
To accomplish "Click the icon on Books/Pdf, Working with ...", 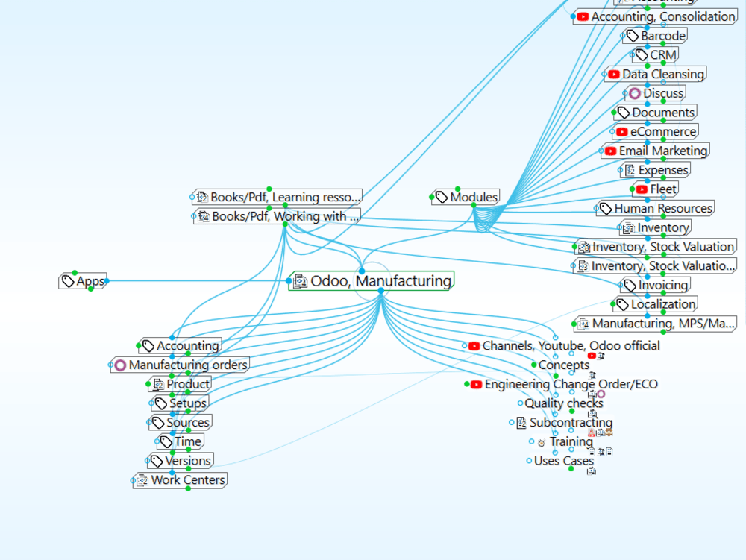I will 204,217.
